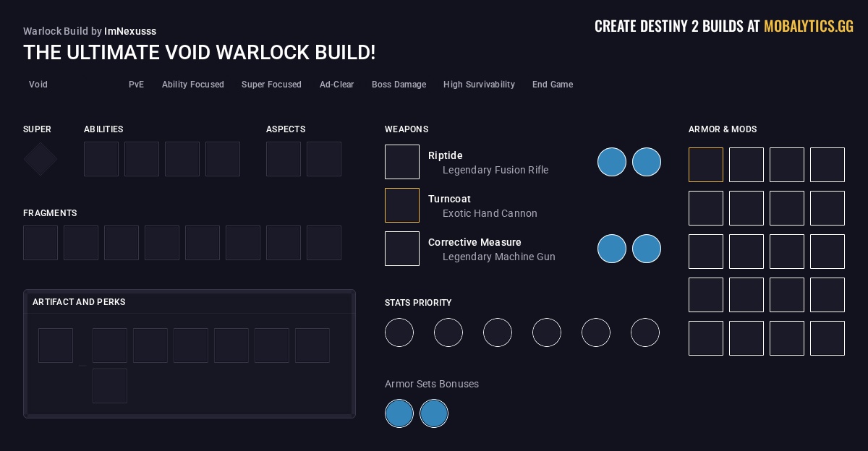The image size is (868, 451).
Task: Click the PvE tag
Action: pyautogui.click(x=137, y=85)
